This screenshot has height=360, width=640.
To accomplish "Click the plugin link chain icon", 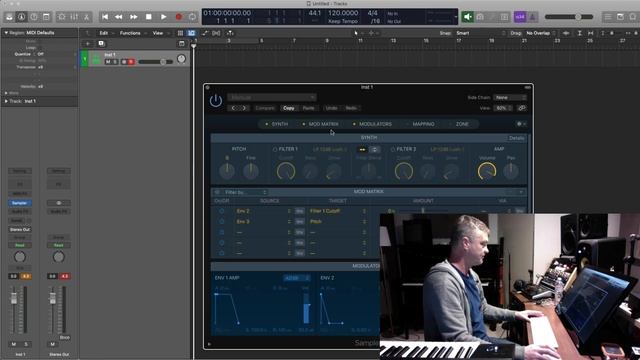I will pos(522,108).
